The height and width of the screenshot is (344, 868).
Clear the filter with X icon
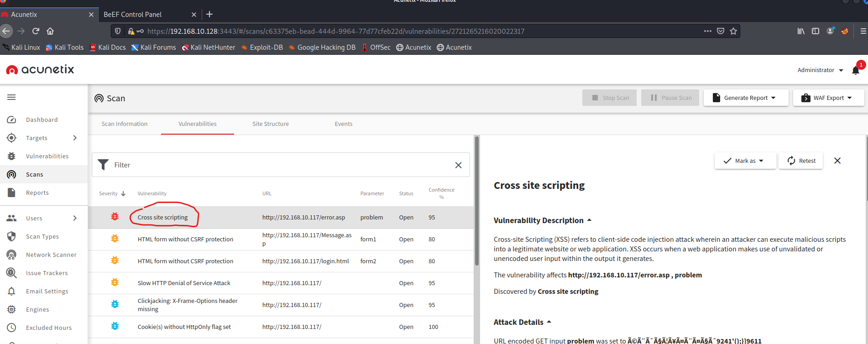458,165
